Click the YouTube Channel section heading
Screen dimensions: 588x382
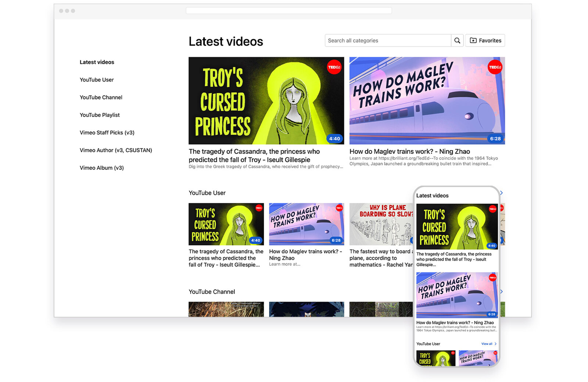coord(212,292)
